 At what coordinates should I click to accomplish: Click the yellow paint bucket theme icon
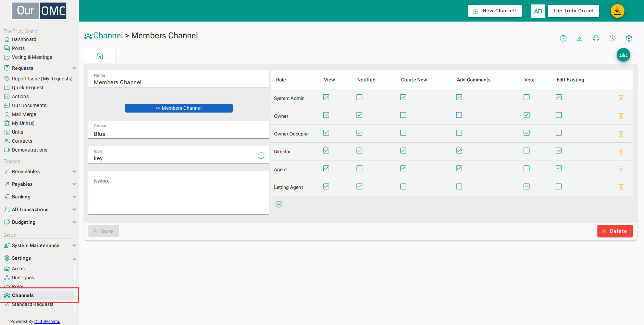[x=618, y=11]
